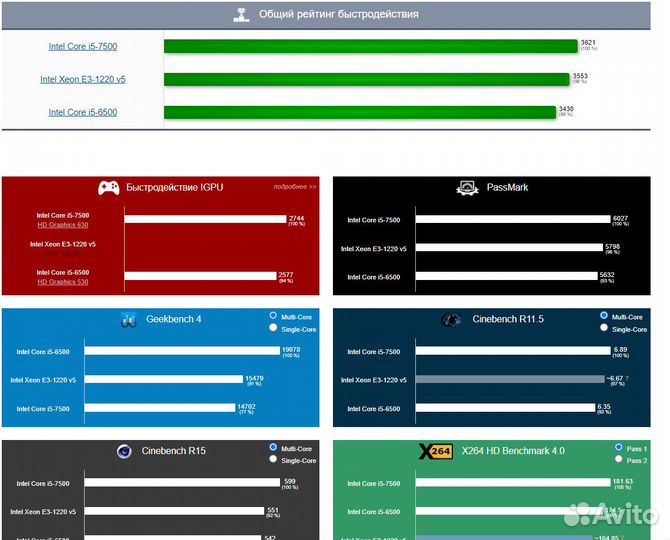The image size is (670, 540).
Task: Select Single-Core in the Geekbench 4 panel
Action: (x=273, y=328)
